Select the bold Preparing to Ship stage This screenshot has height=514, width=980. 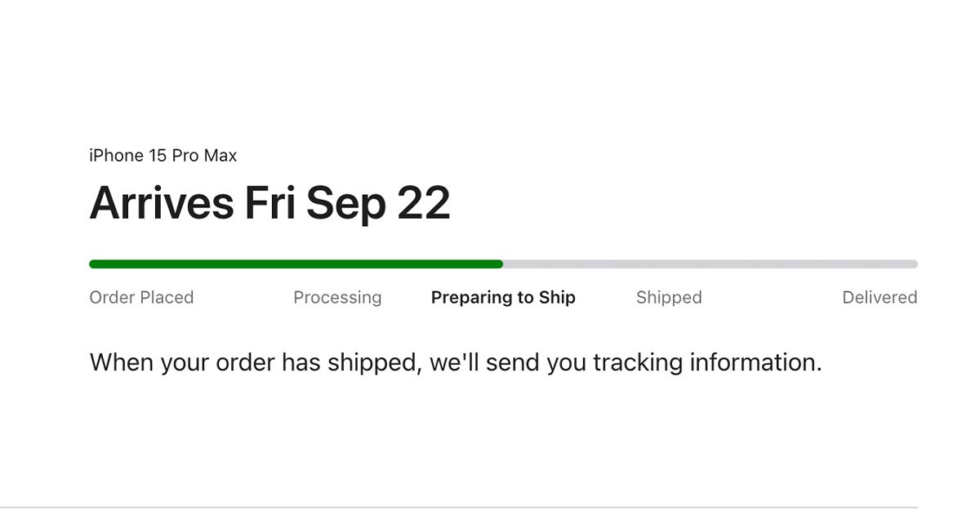(x=503, y=297)
